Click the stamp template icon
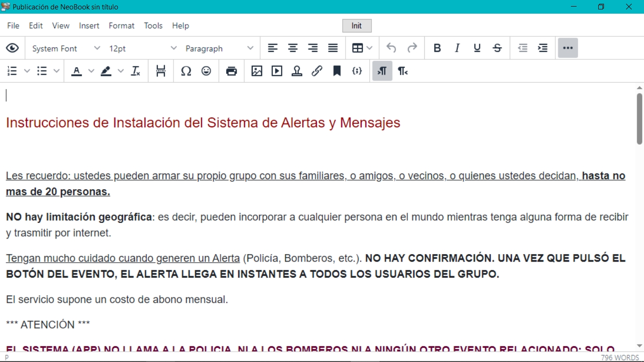The height and width of the screenshot is (362, 644). (297, 71)
